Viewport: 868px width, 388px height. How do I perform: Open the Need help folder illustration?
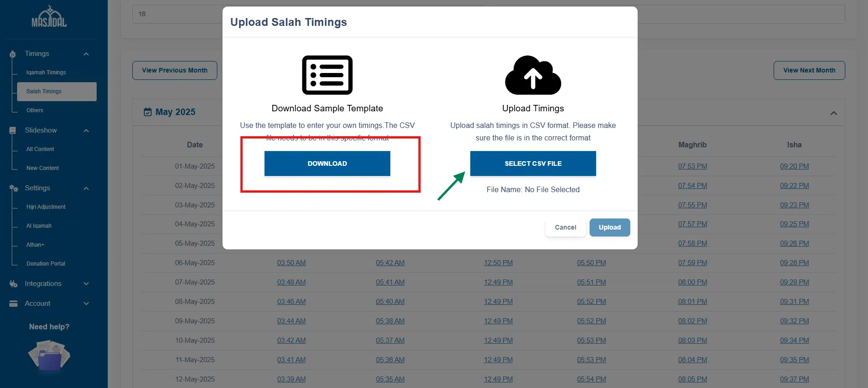click(49, 356)
